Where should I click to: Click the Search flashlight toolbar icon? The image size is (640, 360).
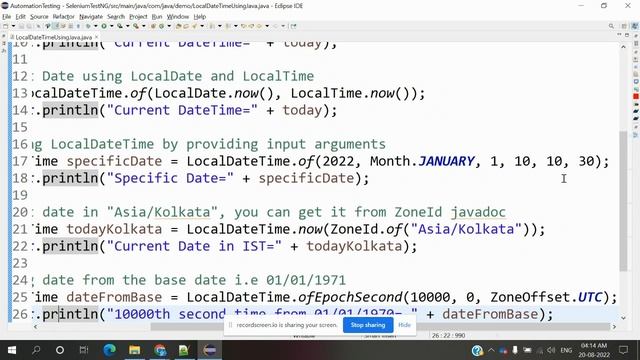195,26
